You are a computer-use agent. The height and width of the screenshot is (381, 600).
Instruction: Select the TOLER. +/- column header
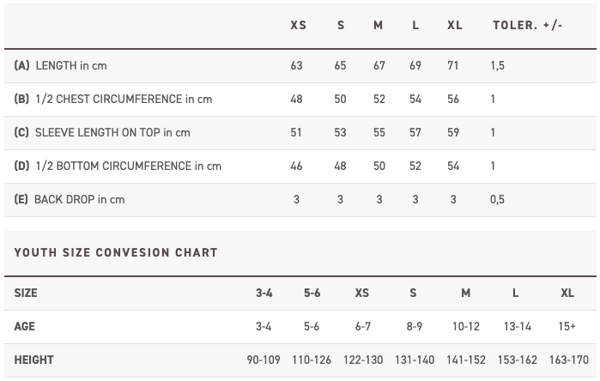point(527,25)
